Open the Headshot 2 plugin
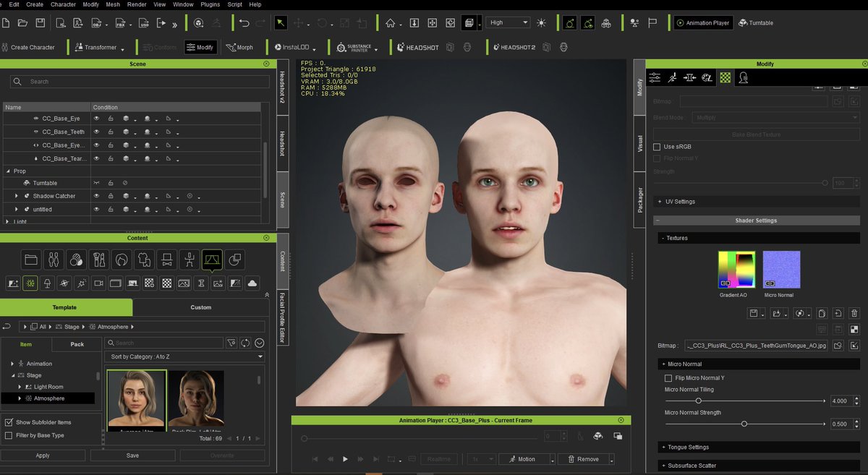 click(x=514, y=48)
